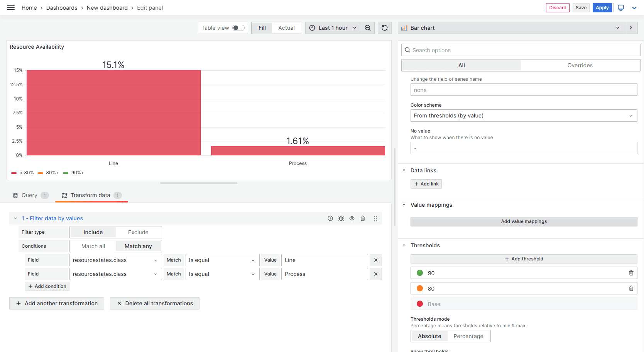644x352 pixels.
Task: Open the Overrides tab
Action: coord(580,65)
